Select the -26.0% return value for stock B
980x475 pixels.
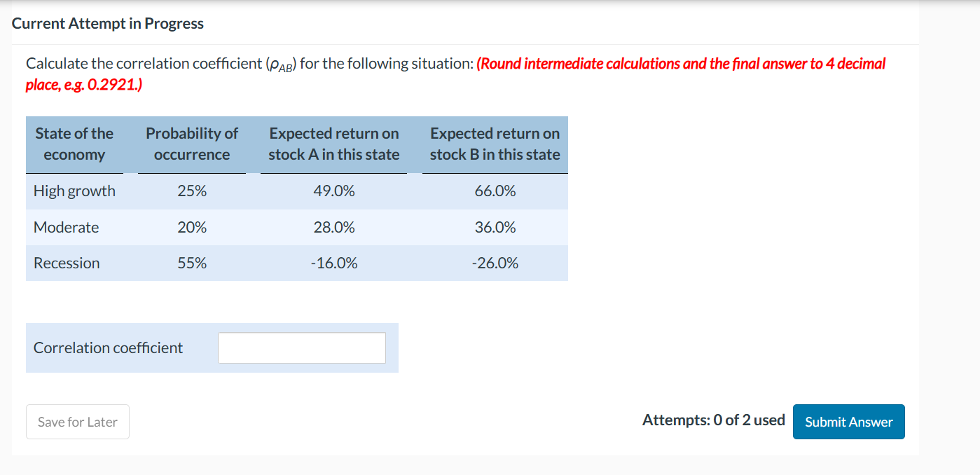click(x=495, y=263)
